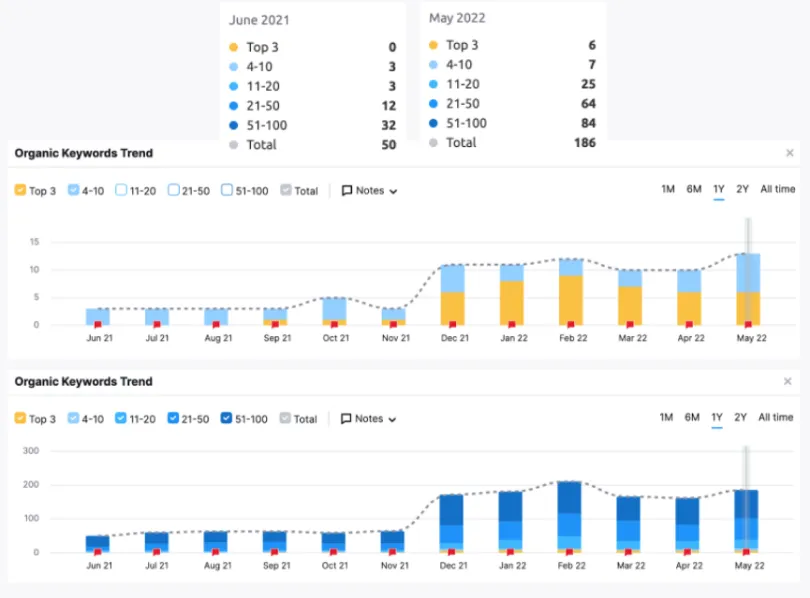Select 1M range in the lower chart
Image resolution: width=810 pixels, height=598 pixels.
pyautogui.click(x=666, y=417)
